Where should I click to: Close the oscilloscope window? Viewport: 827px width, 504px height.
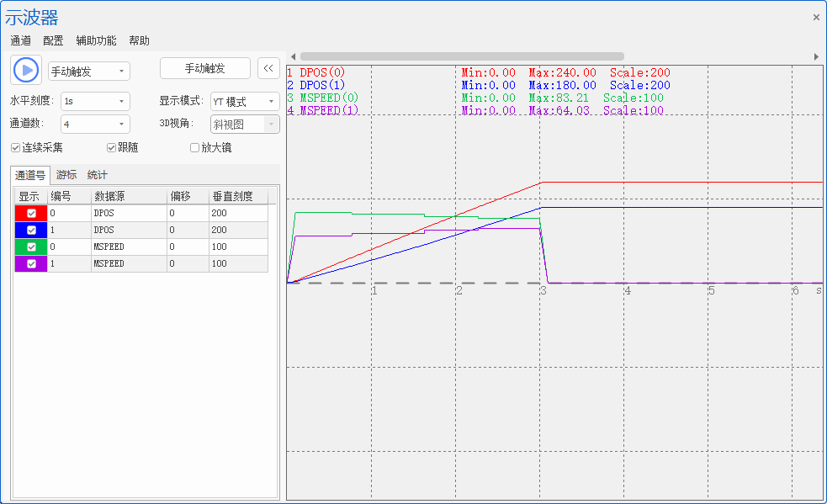[816, 18]
